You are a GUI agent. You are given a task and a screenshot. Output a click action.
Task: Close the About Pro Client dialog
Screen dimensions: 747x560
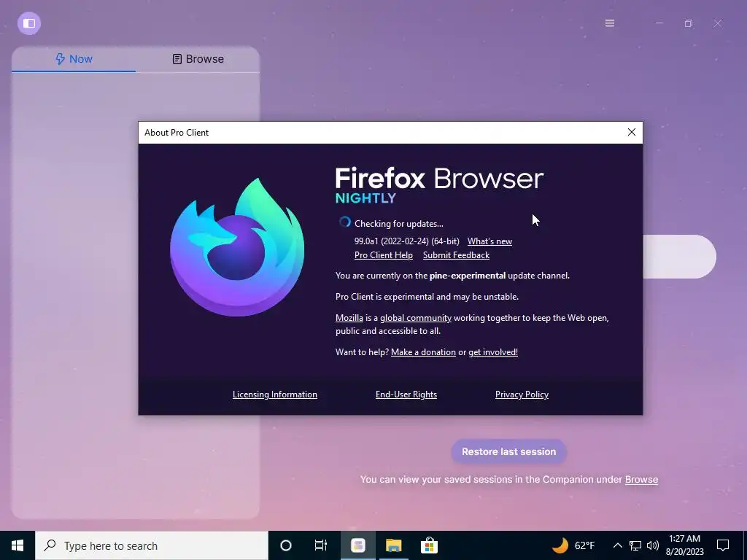[631, 133]
